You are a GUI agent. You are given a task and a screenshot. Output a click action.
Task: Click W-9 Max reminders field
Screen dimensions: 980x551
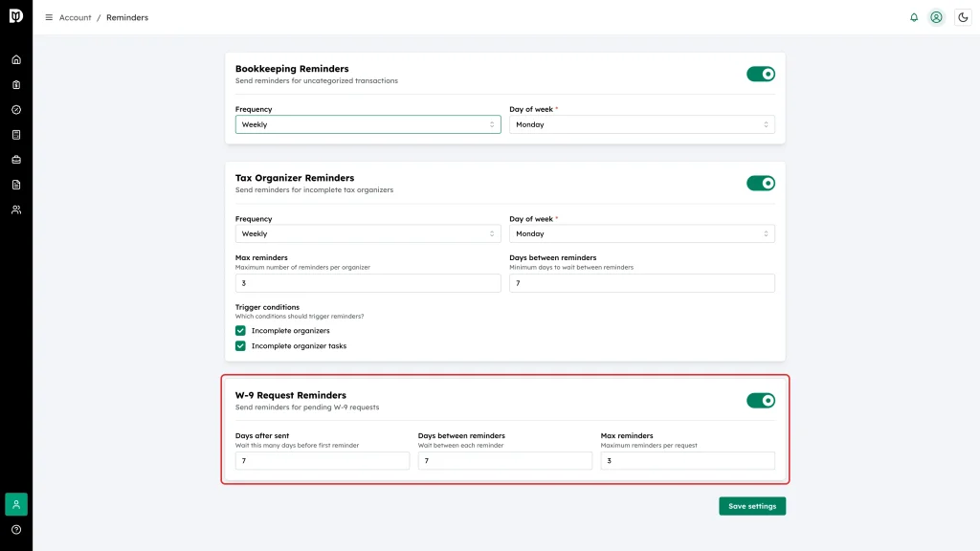point(687,460)
